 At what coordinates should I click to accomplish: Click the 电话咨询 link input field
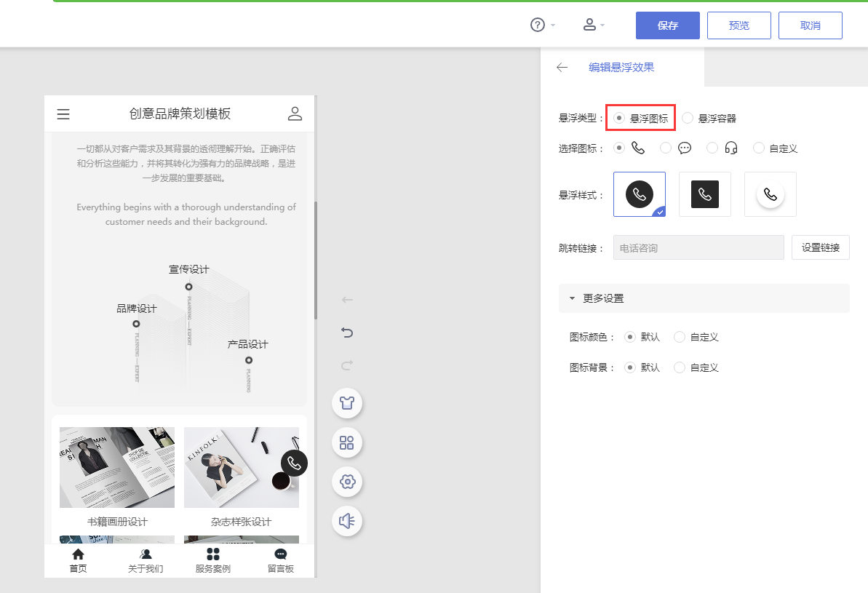[x=698, y=247]
